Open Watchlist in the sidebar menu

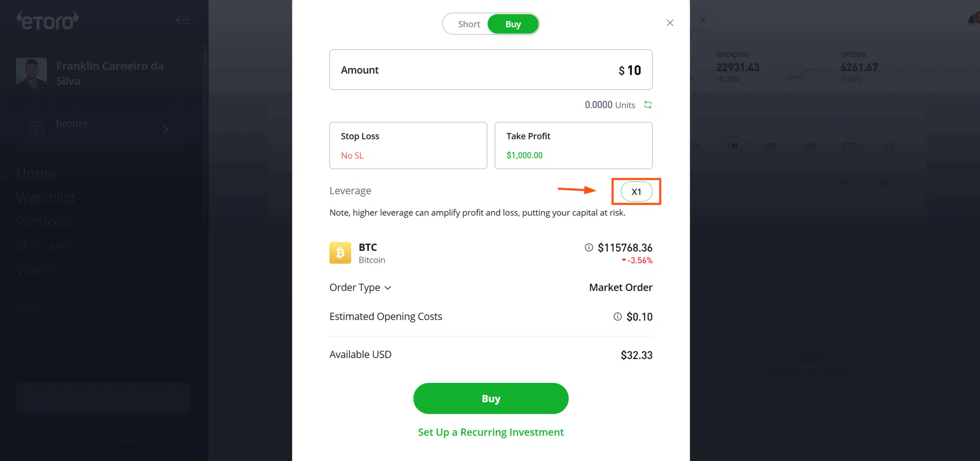[x=46, y=197]
